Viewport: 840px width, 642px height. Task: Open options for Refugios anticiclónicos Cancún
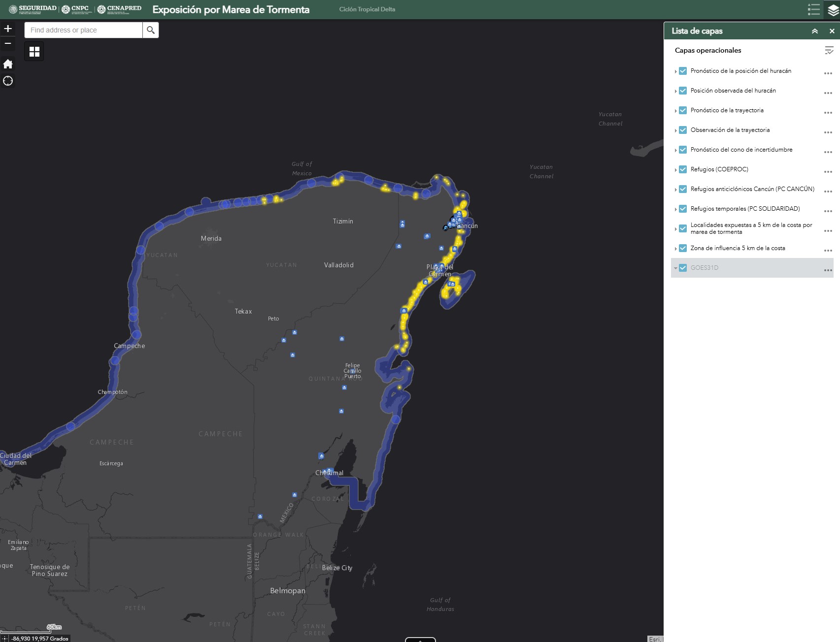click(828, 191)
